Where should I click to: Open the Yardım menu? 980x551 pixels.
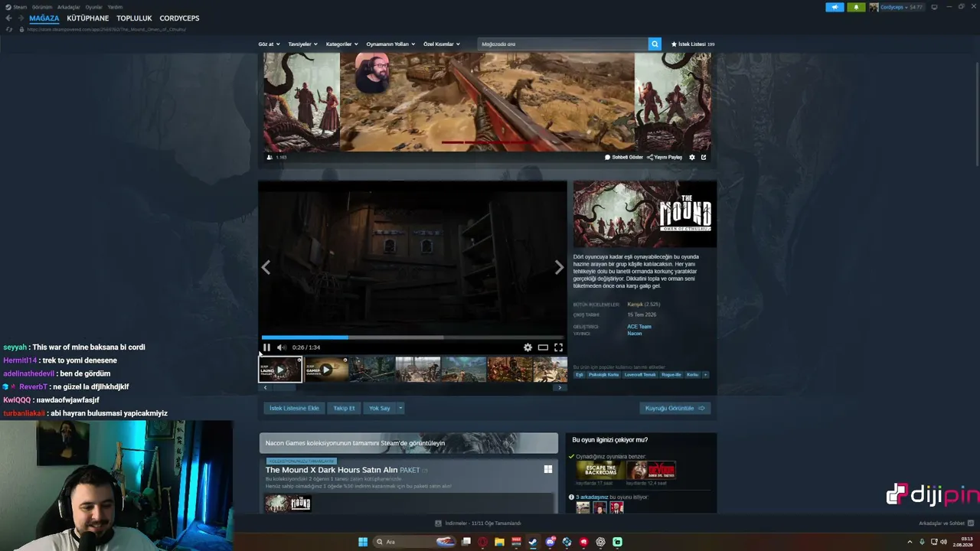(115, 7)
